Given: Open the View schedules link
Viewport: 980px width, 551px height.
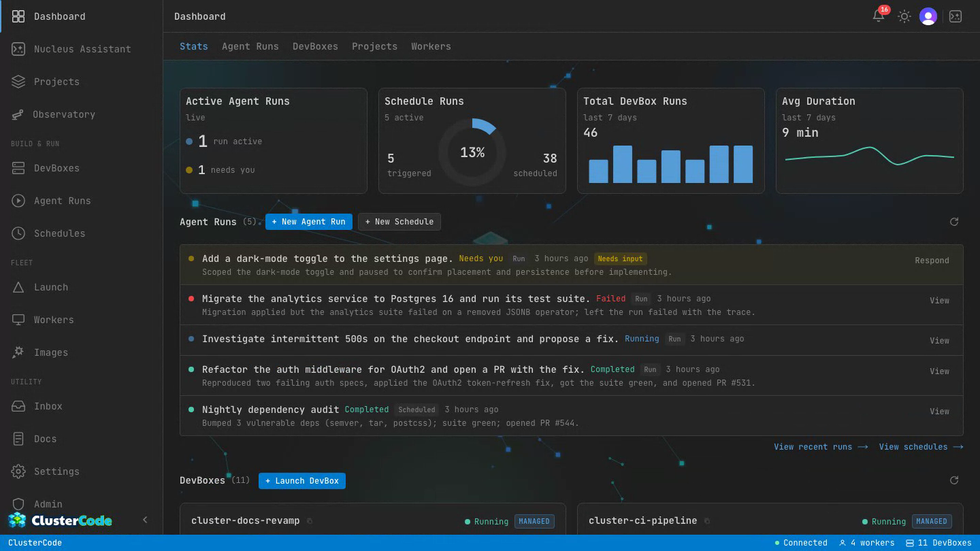Looking at the screenshot, I should tap(921, 447).
